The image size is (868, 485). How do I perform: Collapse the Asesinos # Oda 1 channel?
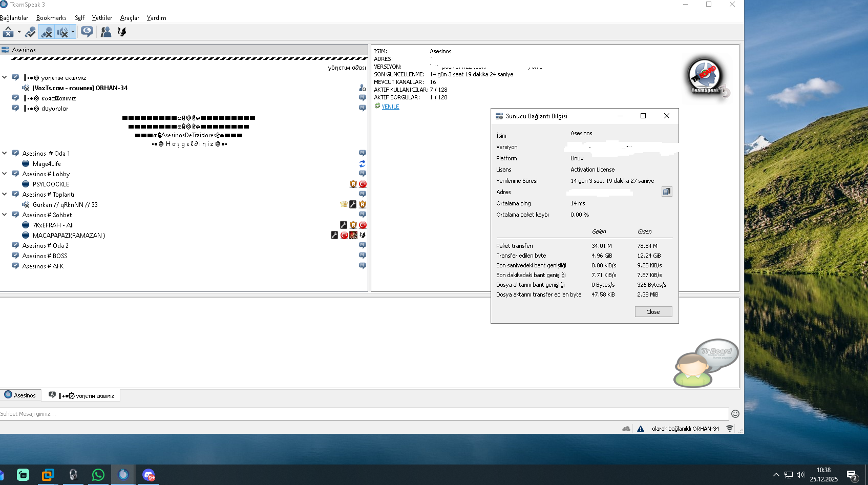5,153
